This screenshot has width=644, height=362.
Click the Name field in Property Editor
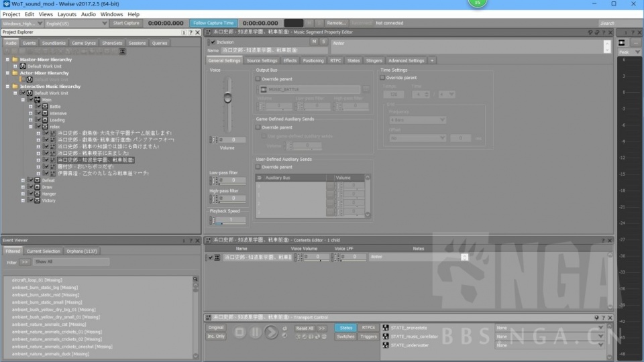pos(274,50)
